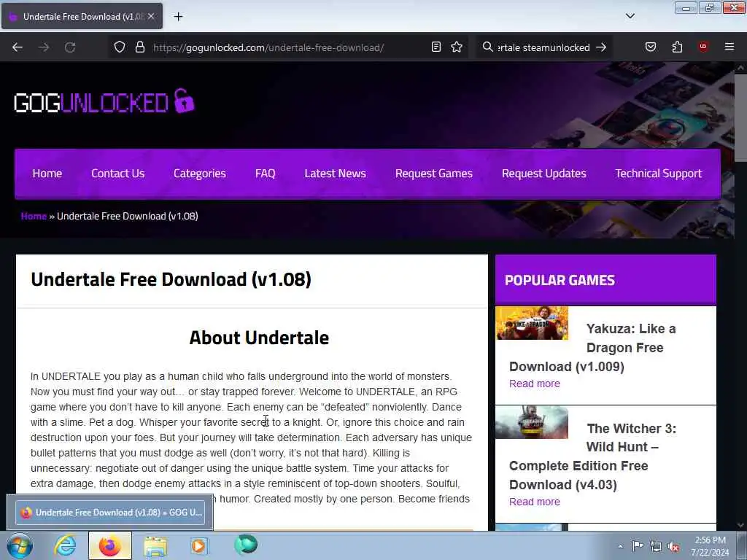Screen dimensions: 747x560
Task: Open the media player taskbar icon
Action: (x=198, y=545)
